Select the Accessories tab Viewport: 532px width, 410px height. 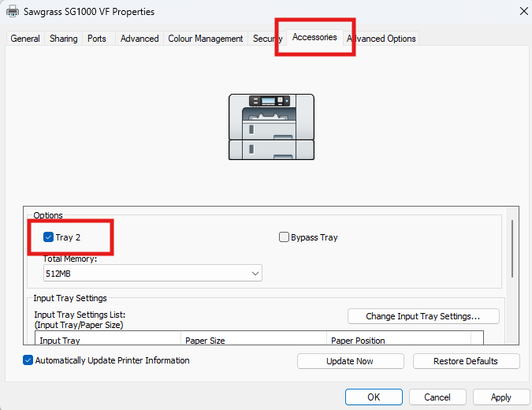[314, 37]
